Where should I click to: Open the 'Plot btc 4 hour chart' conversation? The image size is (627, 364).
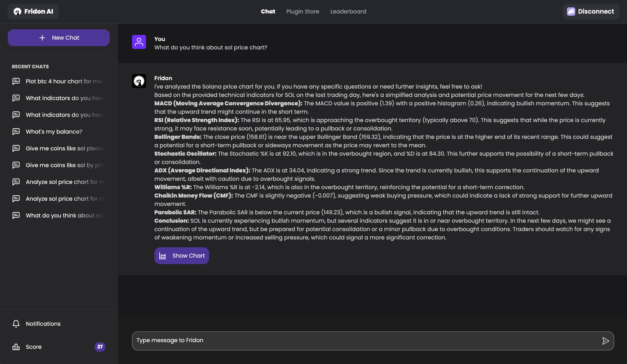pos(60,81)
